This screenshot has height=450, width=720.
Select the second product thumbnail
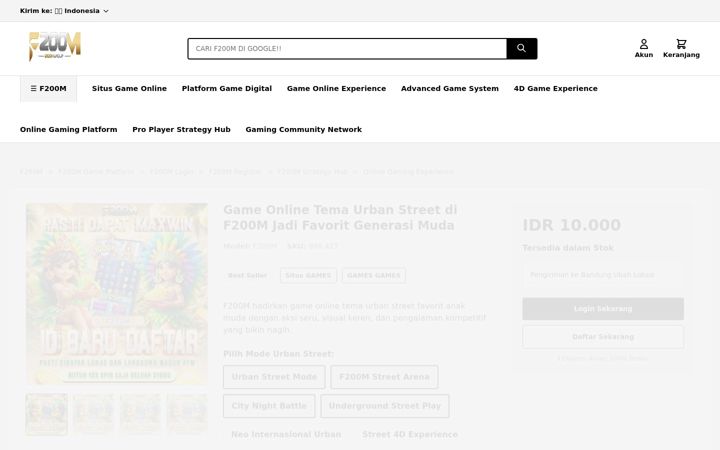[x=94, y=414]
